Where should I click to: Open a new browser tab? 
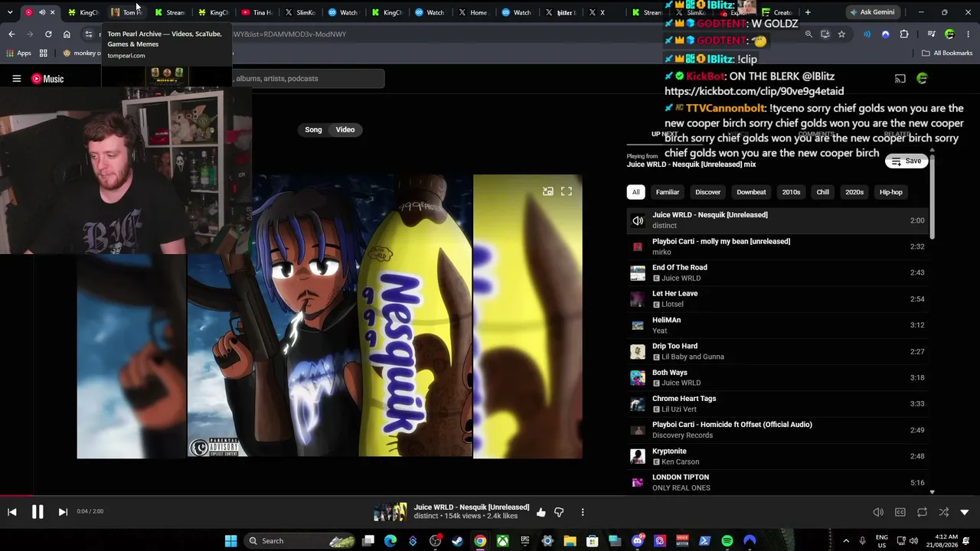pyautogui.click(x=808, y=12)
